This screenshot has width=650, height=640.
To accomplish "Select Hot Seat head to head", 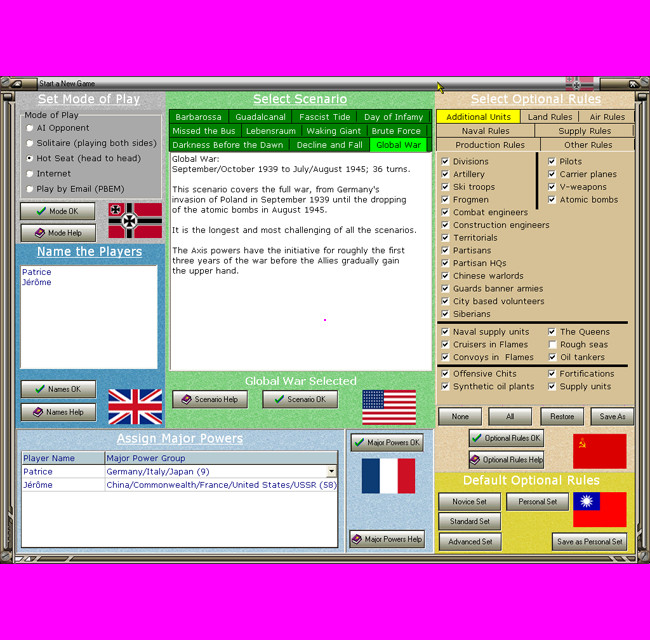I will click(30, 158).
